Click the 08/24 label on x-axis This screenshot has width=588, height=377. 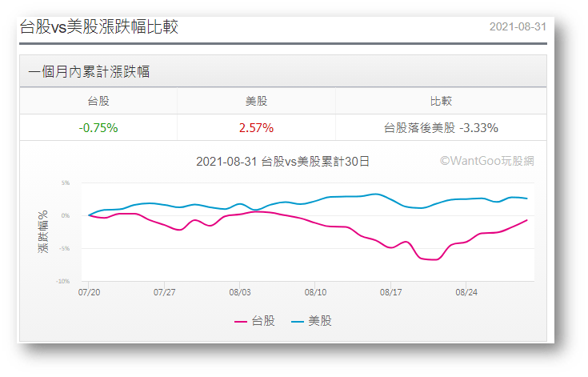point(466,293)
